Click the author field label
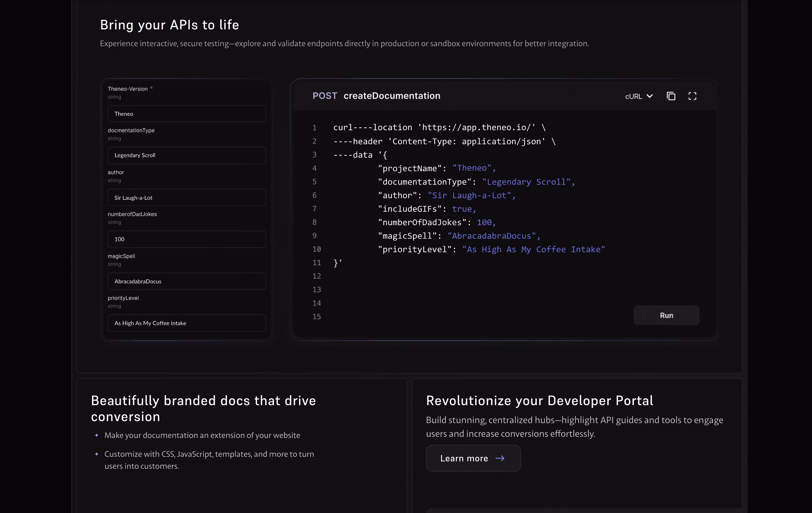The width and height of the screenshot is (812, 513). pos(116,172)
